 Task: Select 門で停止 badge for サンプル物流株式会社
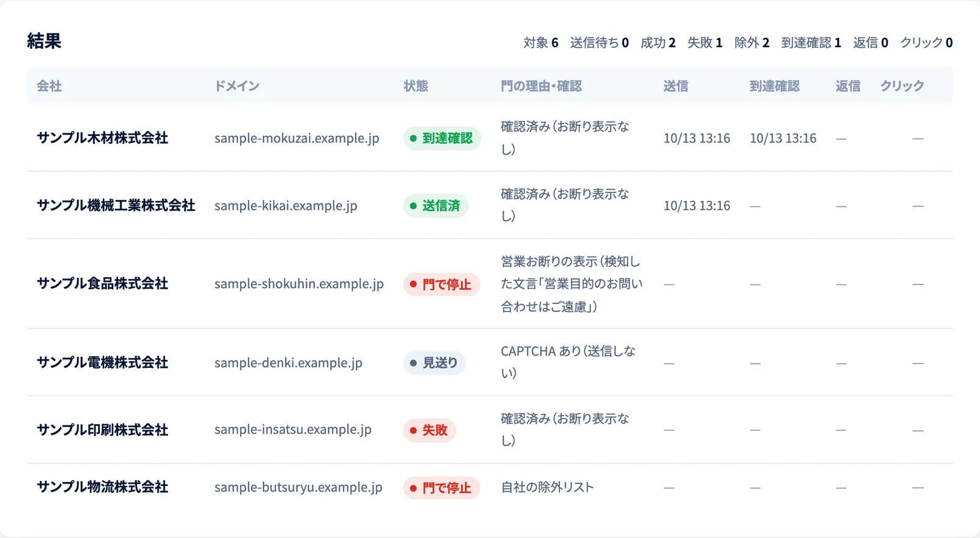click(x=441, y=488)
